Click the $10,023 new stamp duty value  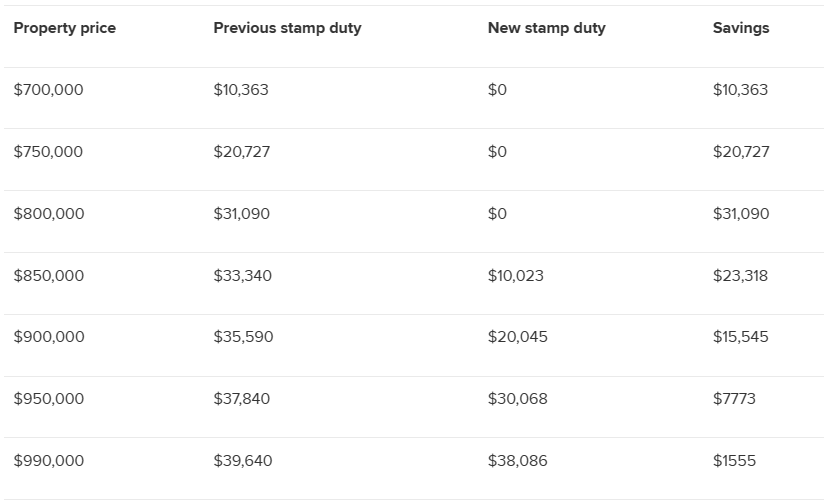click(516, 276)
